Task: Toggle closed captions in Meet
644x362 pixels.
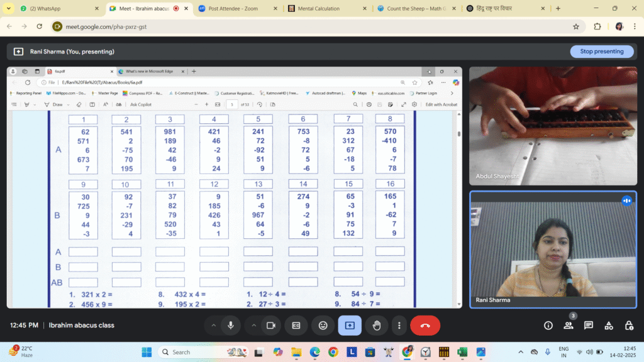Action: (296, 326)
